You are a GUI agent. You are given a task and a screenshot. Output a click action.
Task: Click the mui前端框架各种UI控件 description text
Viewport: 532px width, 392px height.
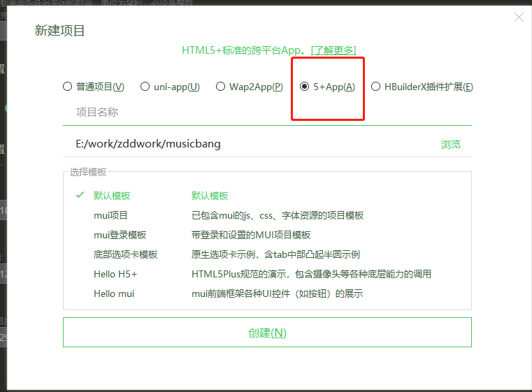pos(278,293)
